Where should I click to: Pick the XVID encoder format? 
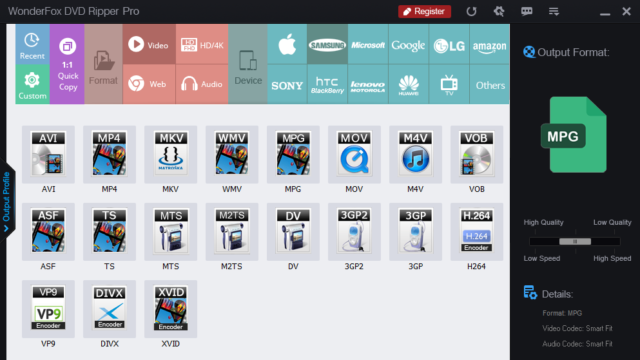click(x=171, y=309)
